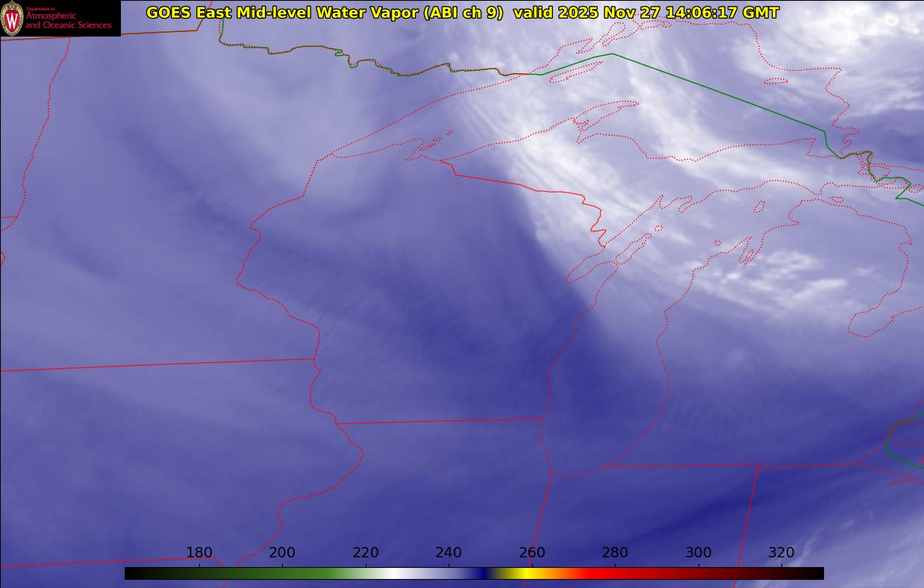Click the 320 label on the color scale
This screenshot has height=588, width=924.
coord(781,553)
